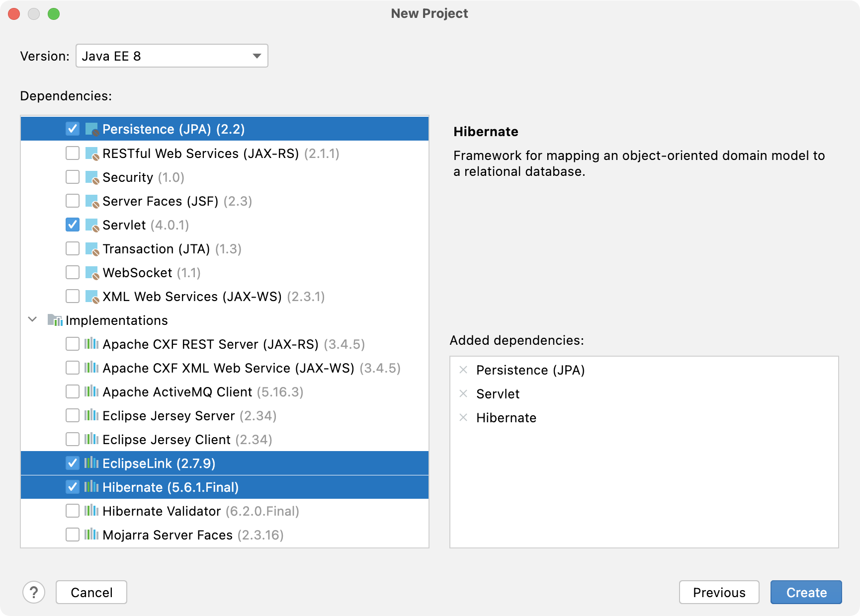The height and width of the screenshot is (616, 860).
Task: Select the EclipseLink (2.7.9) row label
Action: pyautogui.click(x=159, y=463)
